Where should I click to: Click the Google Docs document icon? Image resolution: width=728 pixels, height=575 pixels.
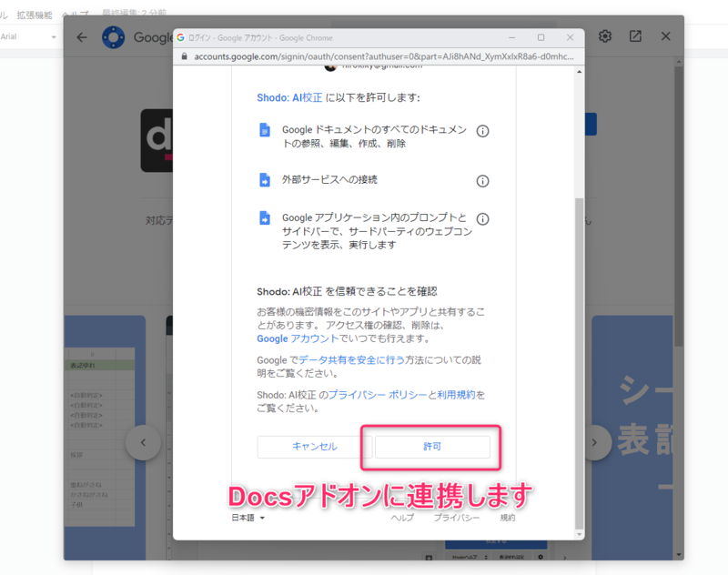pyautogui.click(x=265, y=130)
